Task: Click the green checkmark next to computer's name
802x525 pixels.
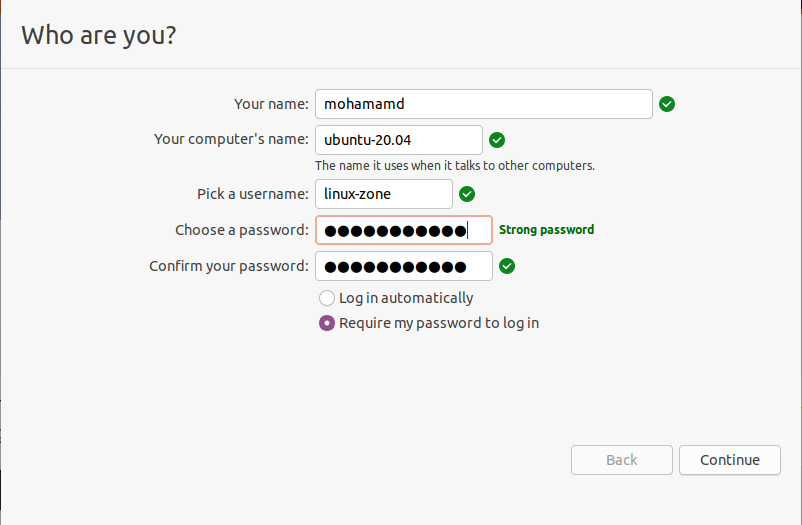Action: click(x=497, y=140)
